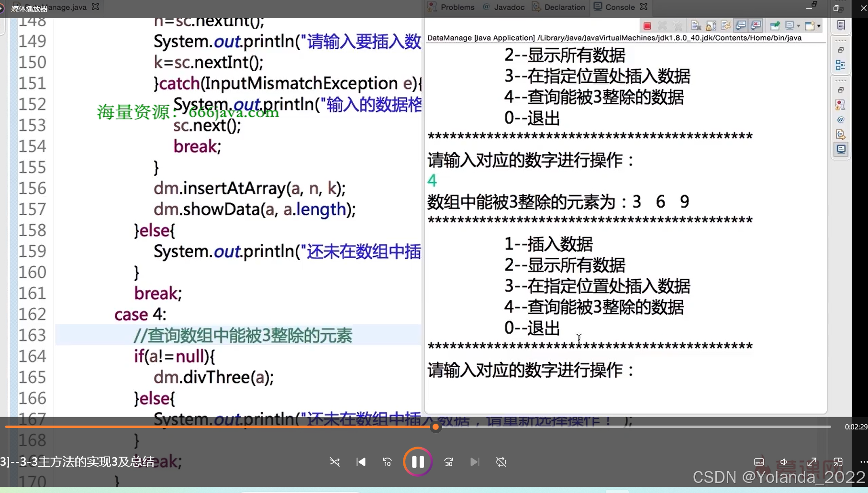
Task: Skip forward 30 seconds
Action: (x=448, y=462)
